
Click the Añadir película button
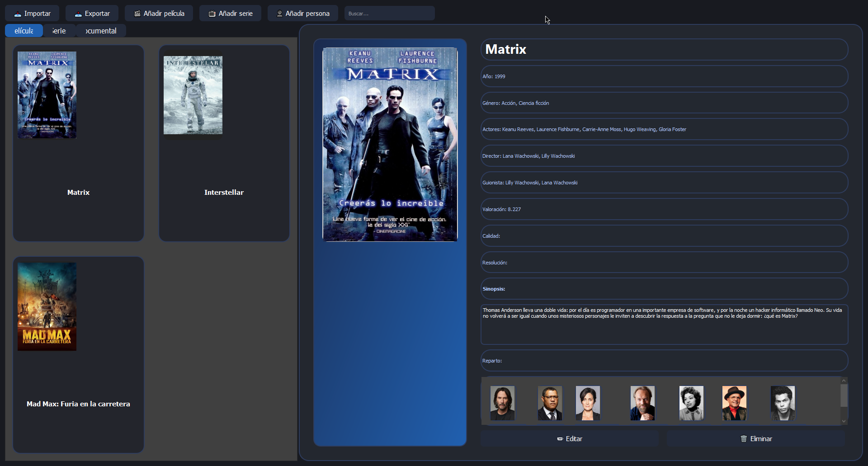(x=159, y=14)
